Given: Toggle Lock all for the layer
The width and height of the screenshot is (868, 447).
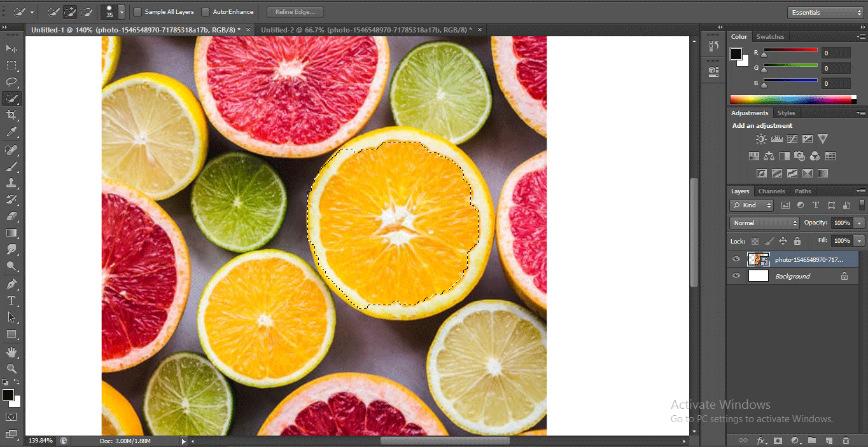Looking at the screenshot, I should [x=797, y=241].
